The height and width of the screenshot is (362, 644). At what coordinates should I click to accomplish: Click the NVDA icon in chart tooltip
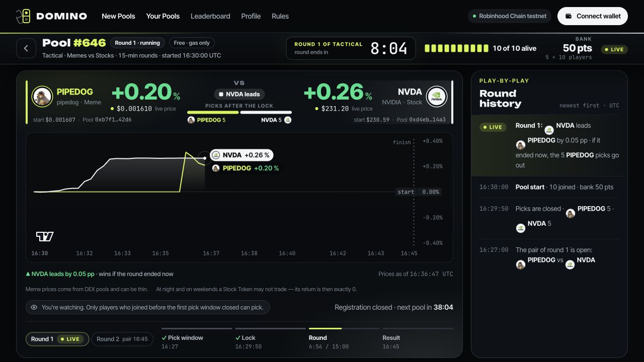tap(216, 155)
